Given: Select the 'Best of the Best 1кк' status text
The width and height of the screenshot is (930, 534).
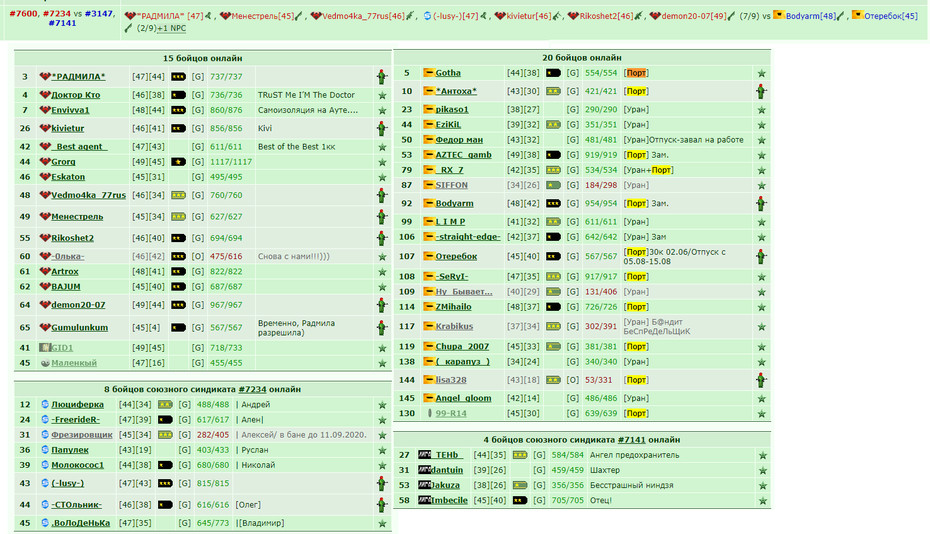Looking at the screenshot, I should (x=296, y=147).
